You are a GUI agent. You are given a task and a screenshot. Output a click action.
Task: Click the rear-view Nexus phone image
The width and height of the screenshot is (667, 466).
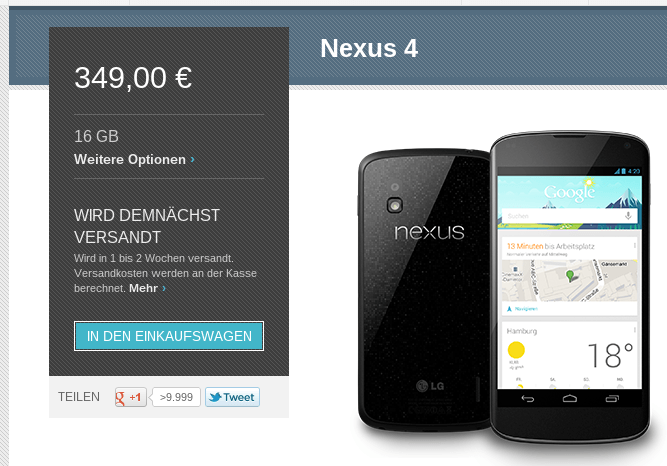coord(423,289)
